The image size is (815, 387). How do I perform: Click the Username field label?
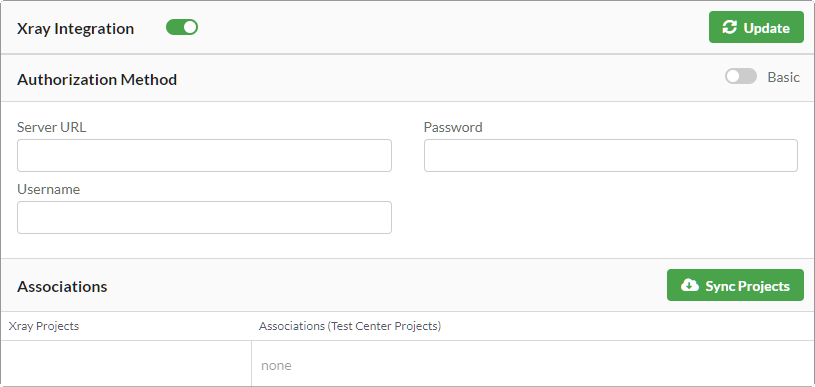48,189
